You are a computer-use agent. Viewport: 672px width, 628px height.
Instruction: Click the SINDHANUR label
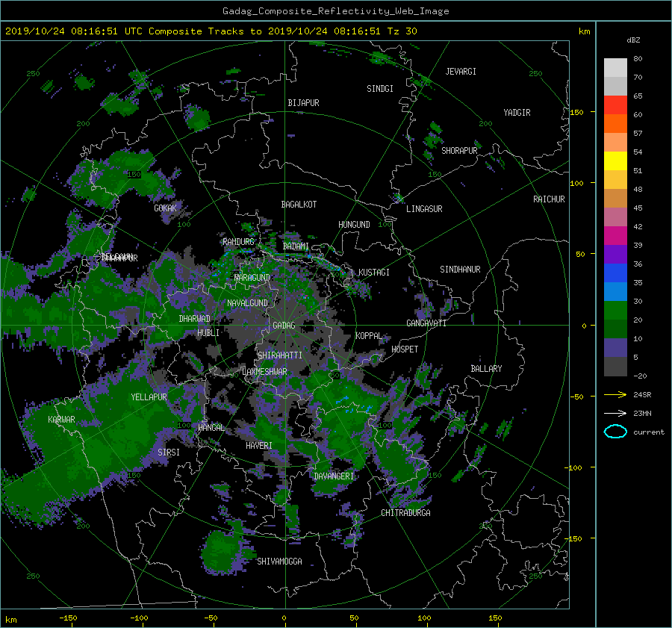coord(460,270)
